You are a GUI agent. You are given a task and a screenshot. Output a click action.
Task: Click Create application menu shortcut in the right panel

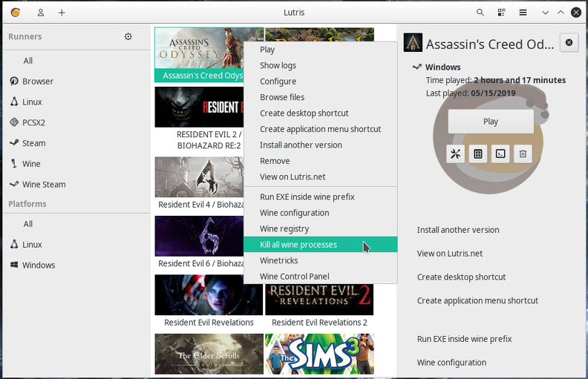[477, 300]
